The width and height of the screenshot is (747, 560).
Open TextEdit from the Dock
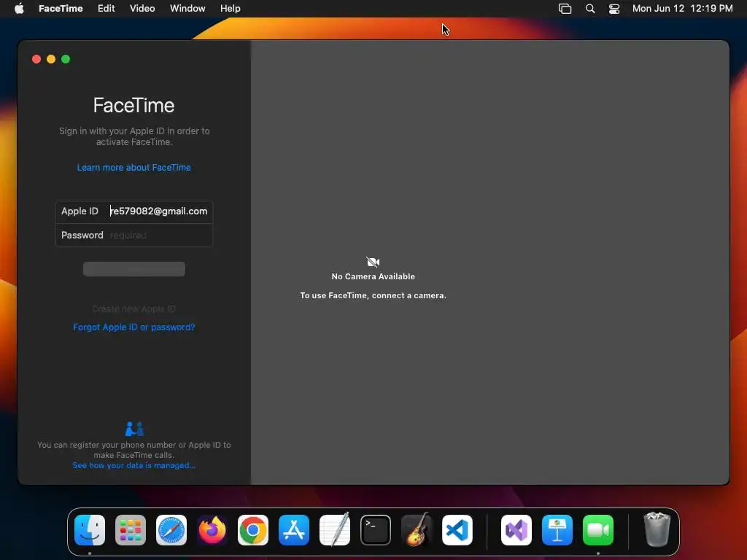tap(334, 530)
